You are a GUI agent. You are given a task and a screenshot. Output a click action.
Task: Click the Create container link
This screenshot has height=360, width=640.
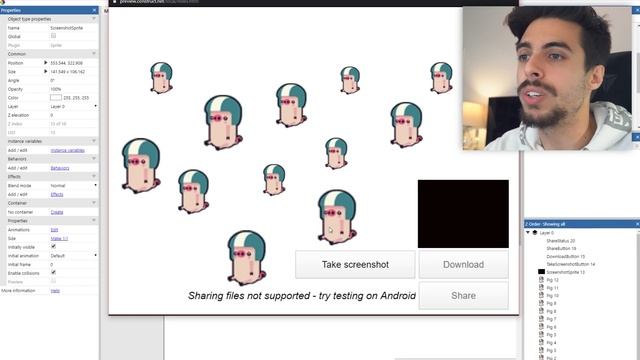(57, 212)
